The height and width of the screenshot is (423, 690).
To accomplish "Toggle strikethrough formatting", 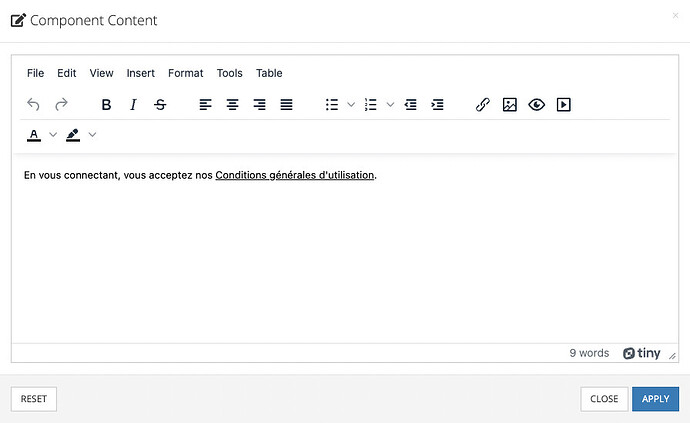I will 160,104.
